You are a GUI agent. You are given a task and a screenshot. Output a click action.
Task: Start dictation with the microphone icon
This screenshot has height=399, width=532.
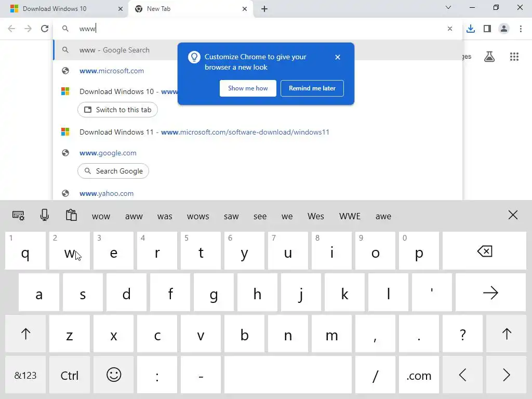[45, 215]
